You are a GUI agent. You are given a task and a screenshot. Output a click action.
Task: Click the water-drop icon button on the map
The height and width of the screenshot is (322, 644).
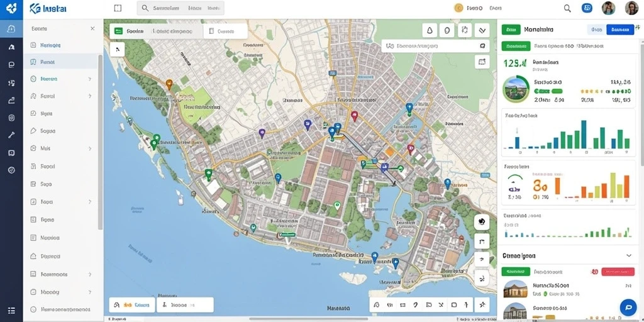(430, 30)
